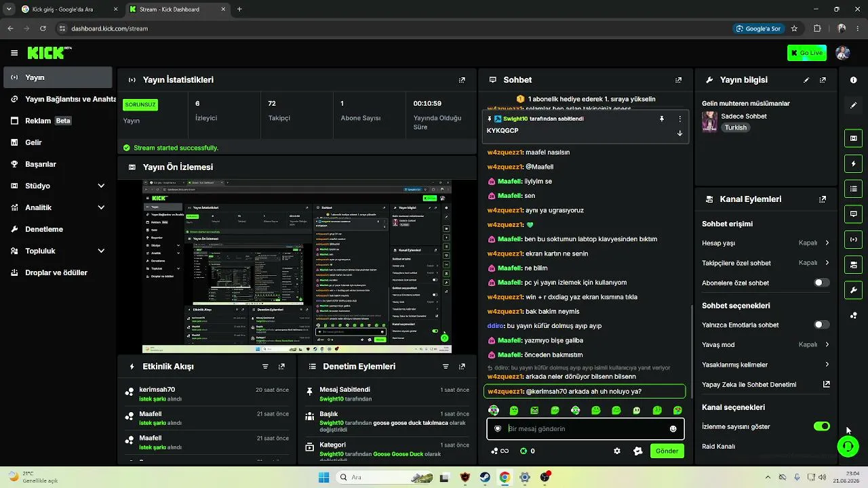Pop out the Denetim Eylemleri panel

click(462, 366)
